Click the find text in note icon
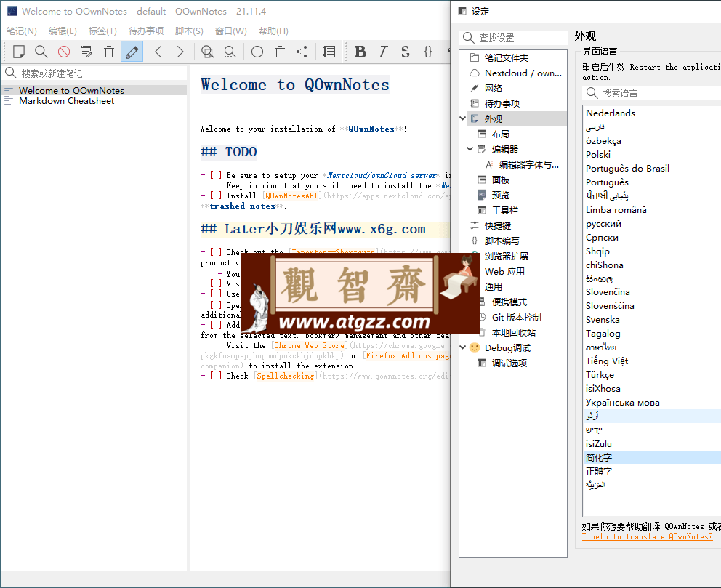721x588 pixels. tap(207, 52)
